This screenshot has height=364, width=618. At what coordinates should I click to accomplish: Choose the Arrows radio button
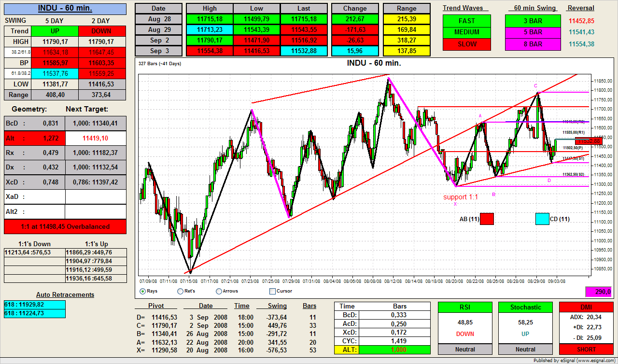(x=219, y=291)
